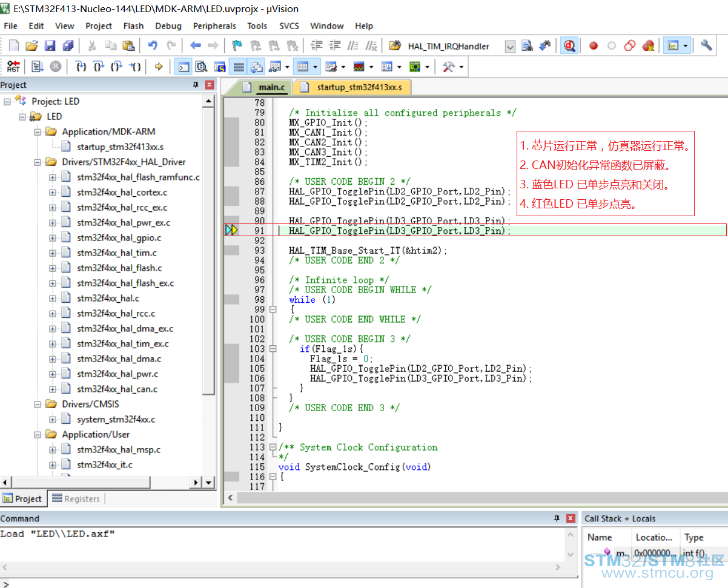Image resolution: width=728 pixels, height=588 pixels.
Task: Click the Open file folder icon
Action: (x=32, y=45)
